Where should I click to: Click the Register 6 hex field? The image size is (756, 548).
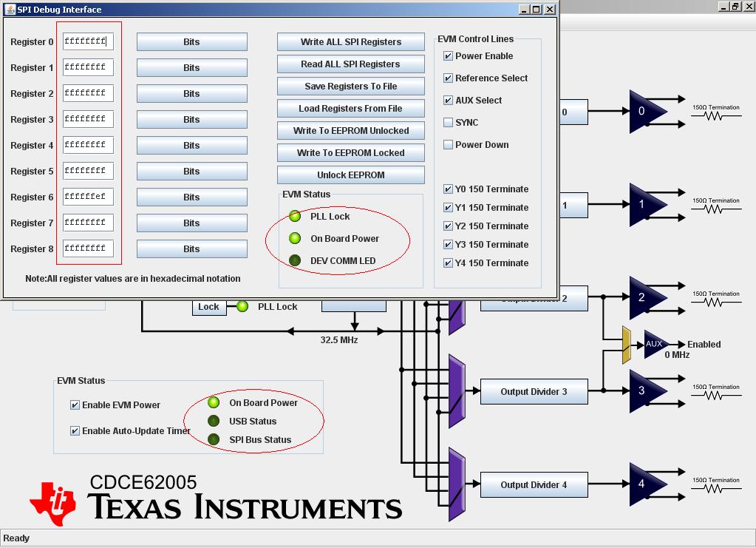click(88, 197)
